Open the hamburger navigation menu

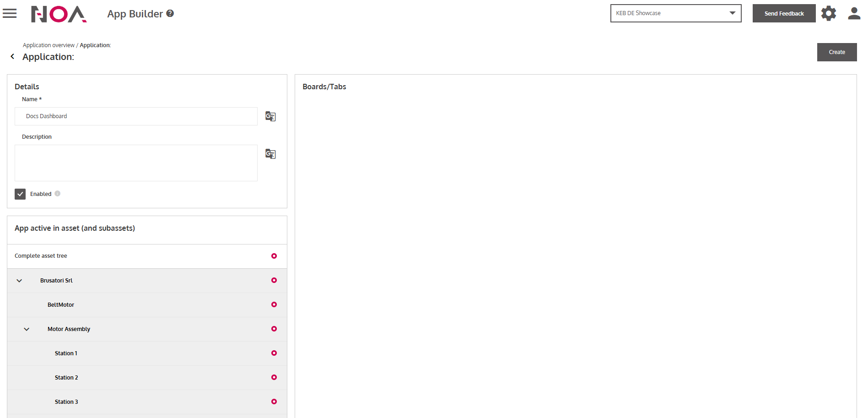[x=10, y=14]
